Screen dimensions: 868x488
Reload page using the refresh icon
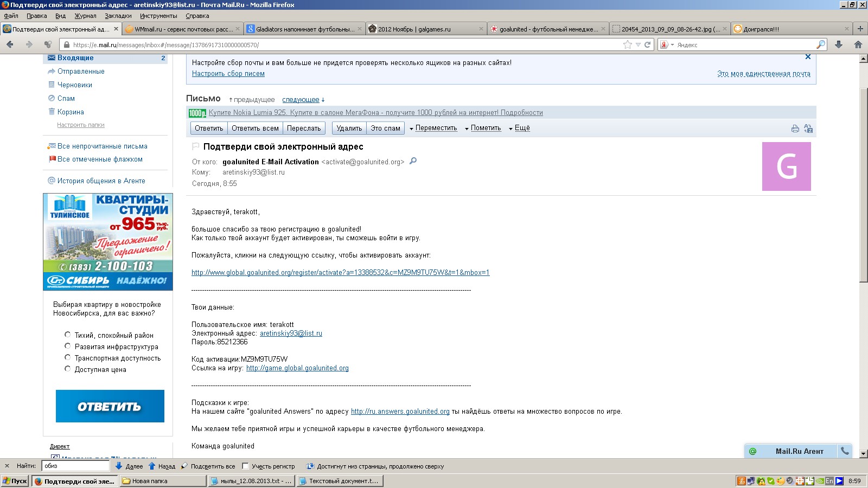647,45
